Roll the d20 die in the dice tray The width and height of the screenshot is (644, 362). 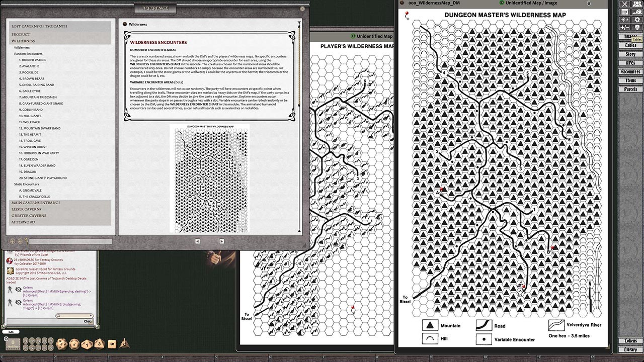(61, 344)
